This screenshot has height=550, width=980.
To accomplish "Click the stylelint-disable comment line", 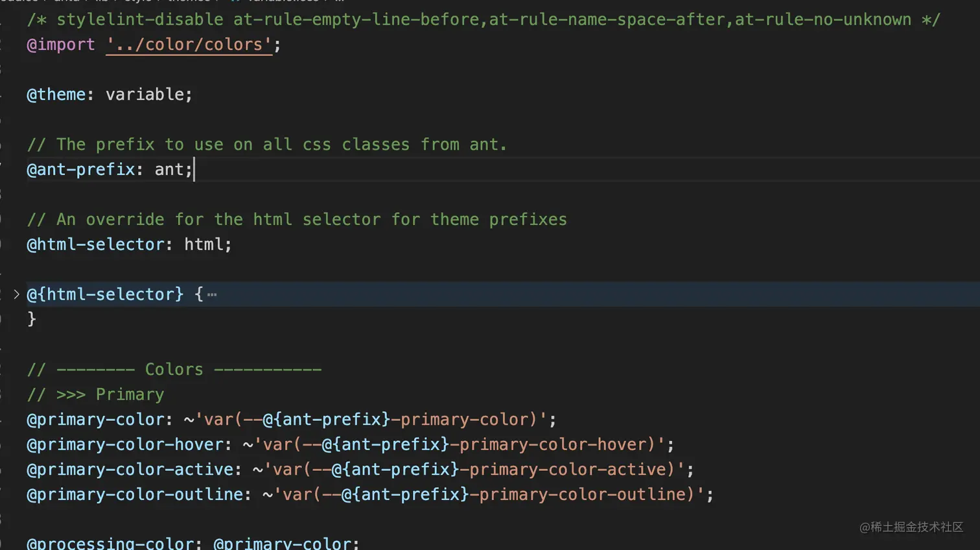I will [483, 20].
